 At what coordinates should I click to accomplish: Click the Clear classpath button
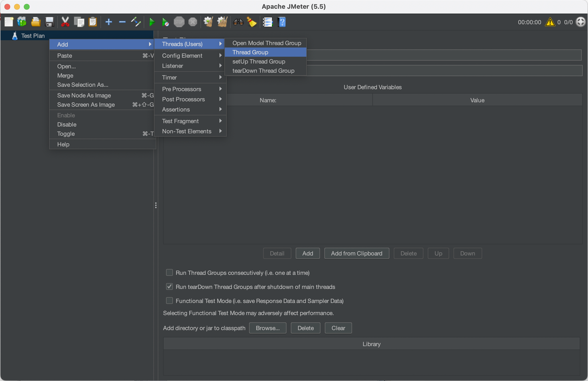coord(339,328)
